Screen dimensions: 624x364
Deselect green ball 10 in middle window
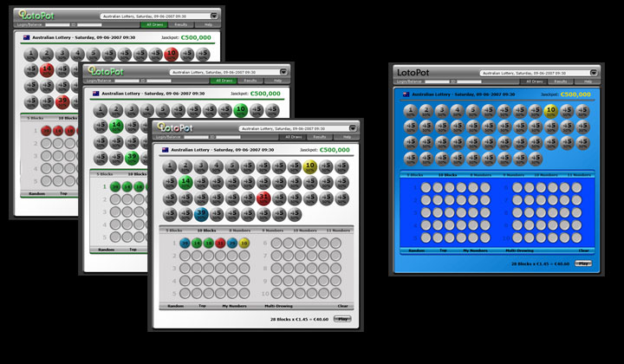(240, 110)
